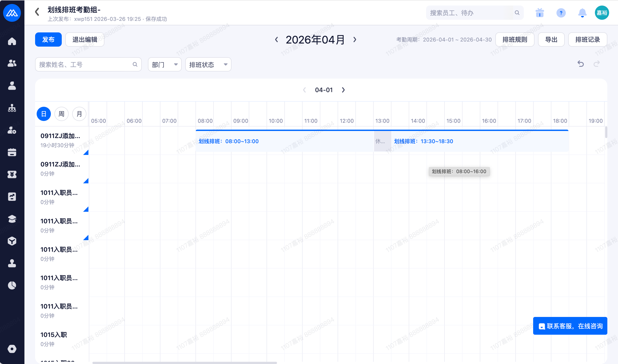Open the calendar sidebar icon
Viewport: 618px width, 364px height.
(12, 152)
